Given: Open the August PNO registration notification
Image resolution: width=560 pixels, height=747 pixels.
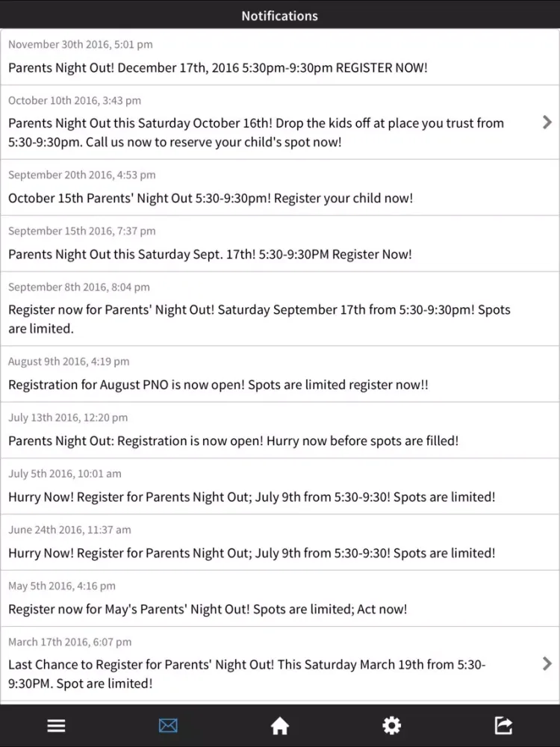Looking at the screenshot, I should click(218, 385).
